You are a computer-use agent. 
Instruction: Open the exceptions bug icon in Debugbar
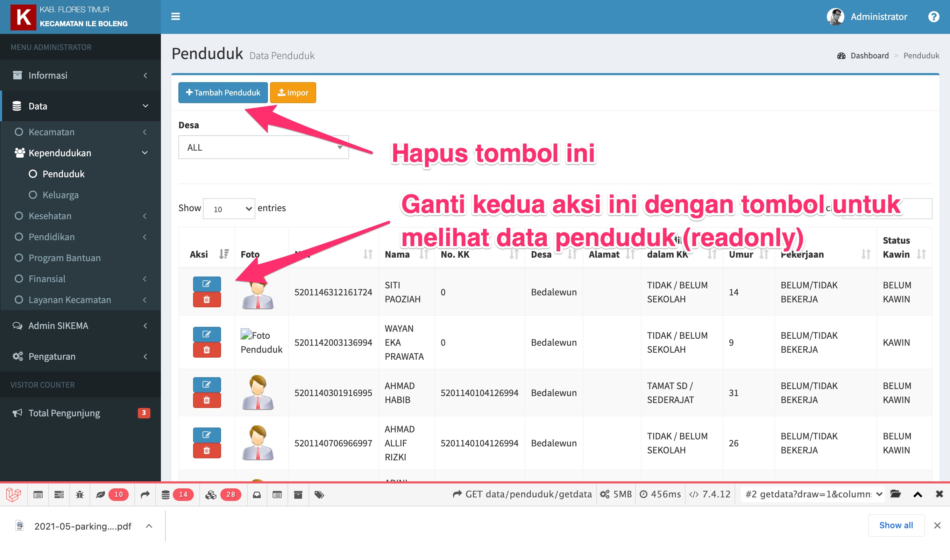(x=79, y=494)
